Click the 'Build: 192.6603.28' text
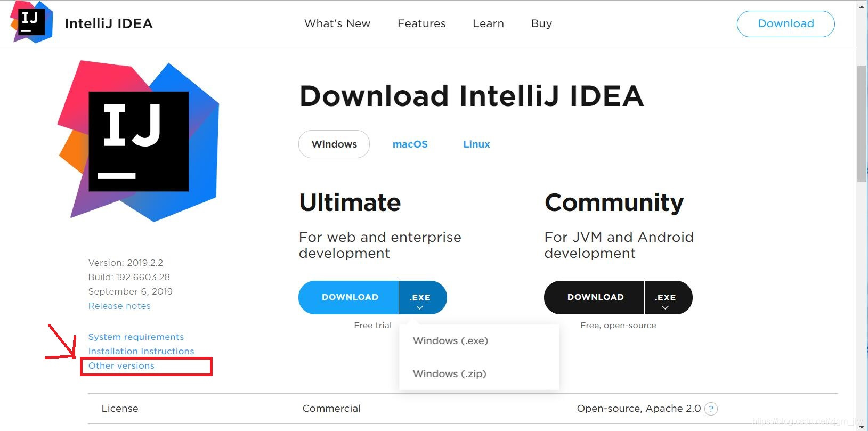 [x=129, y=277]
